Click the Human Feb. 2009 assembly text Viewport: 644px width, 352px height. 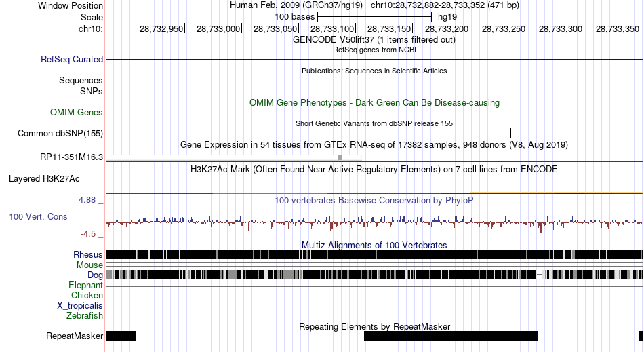[x=296, y=5]
